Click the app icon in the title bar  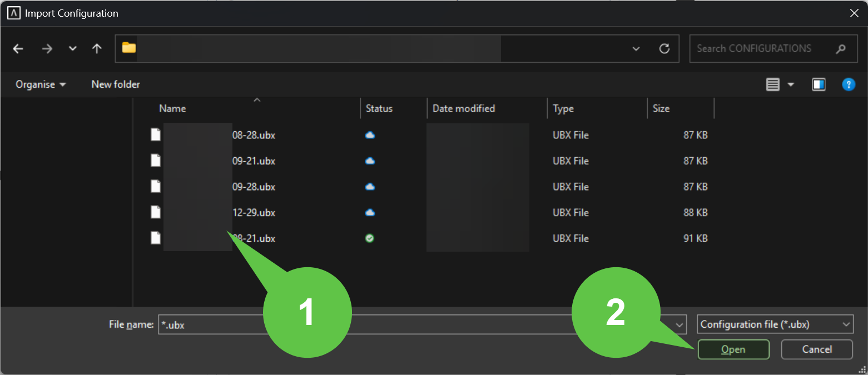13,13
